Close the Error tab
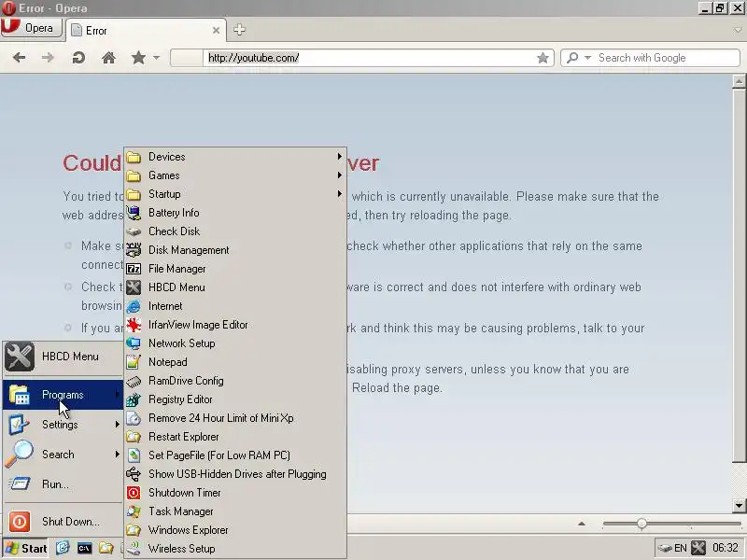 (216, 31)
